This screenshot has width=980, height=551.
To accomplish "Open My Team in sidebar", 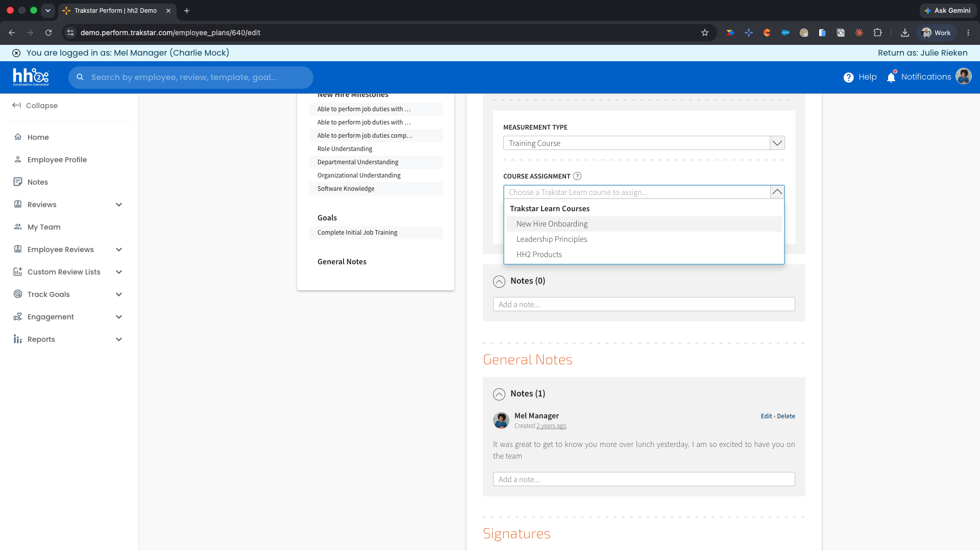I will 44,227.
